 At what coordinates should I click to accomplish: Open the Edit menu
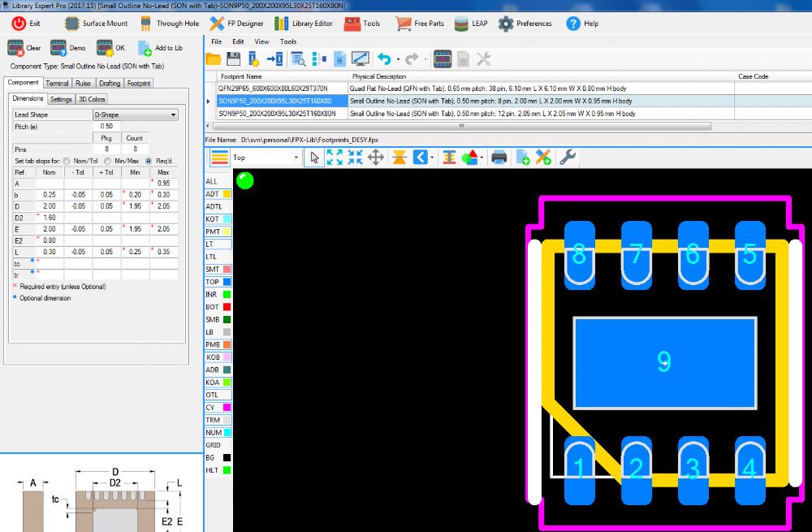coord(238,41)
